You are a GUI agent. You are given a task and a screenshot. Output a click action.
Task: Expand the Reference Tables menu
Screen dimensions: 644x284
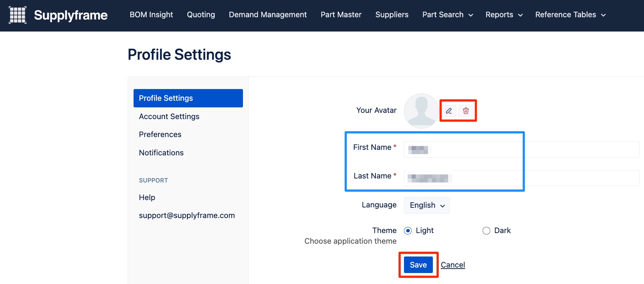click(570, 15)
